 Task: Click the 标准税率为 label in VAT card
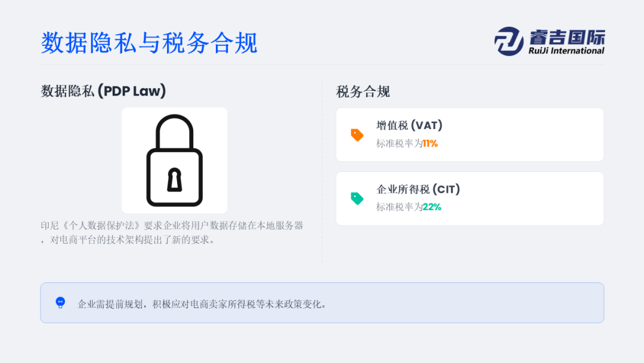[x=399, y=143]
